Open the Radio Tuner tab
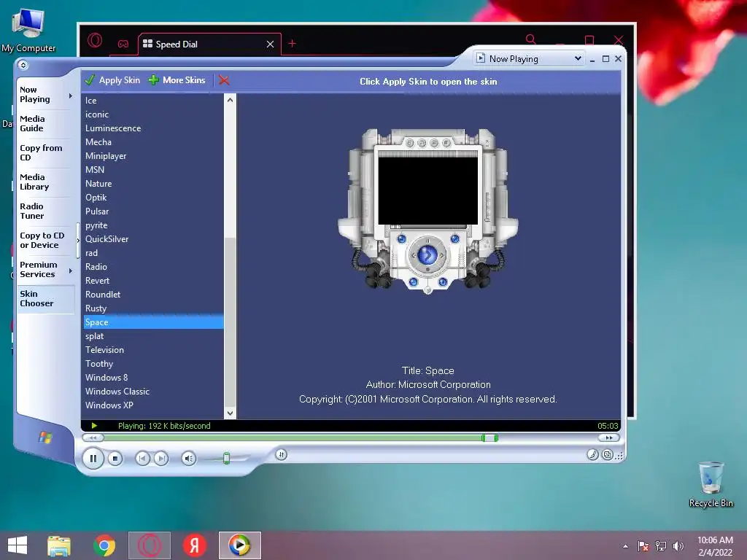 (x=46, y=211)
